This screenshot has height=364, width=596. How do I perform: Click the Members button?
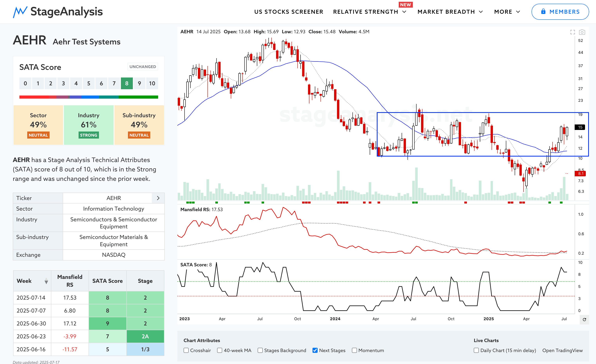point(560,12)
